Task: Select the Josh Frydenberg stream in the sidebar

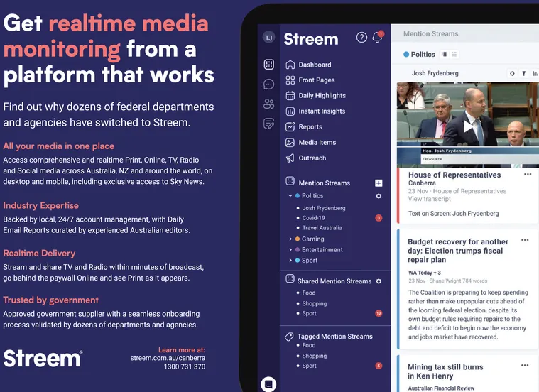Action: [x=324, y=208]
